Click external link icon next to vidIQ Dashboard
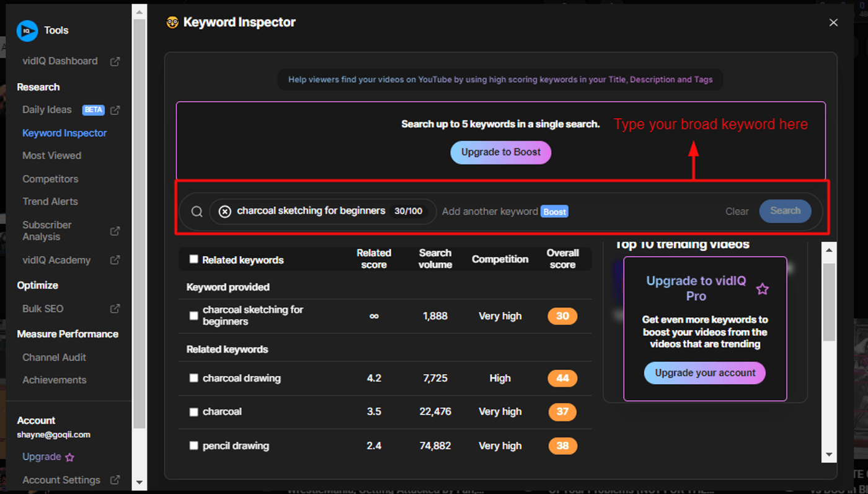 115,61
